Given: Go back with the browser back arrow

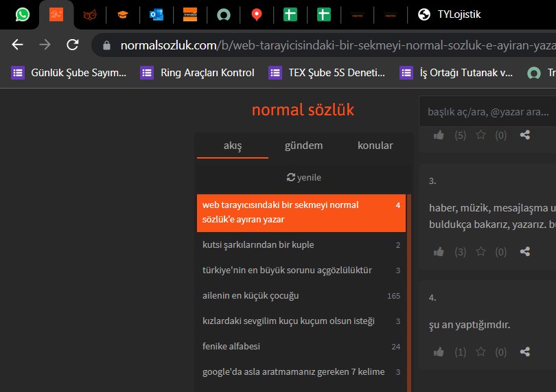Looking at the screenshot, I should pos(18,45).
